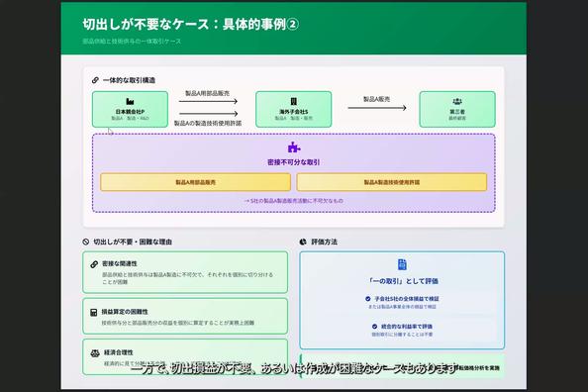Image resolution: width=588 pixels, height=392 pixels.
Task: Click the 損益算定の困難性 card
Action: click(x=185, y=316)
